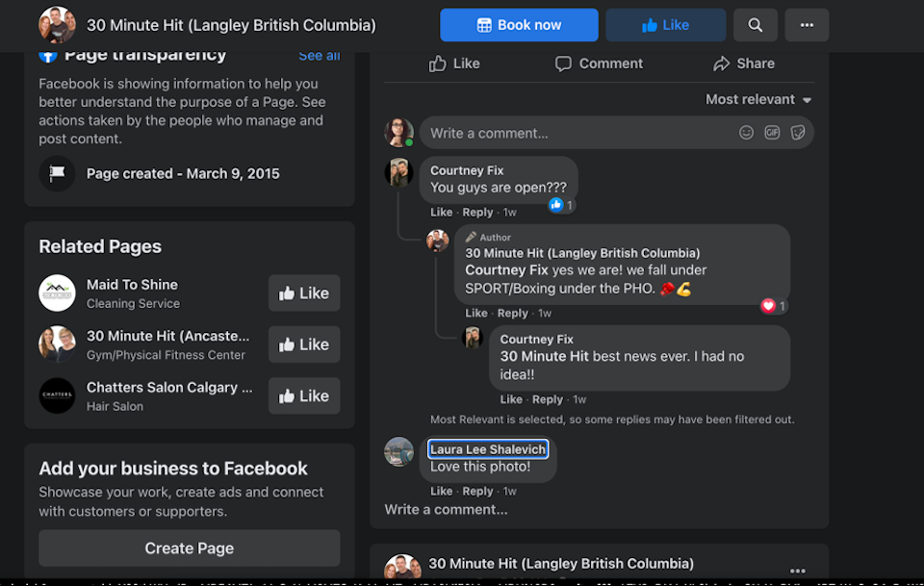Open the 30 Minute Hit header profile picture
This screenshot has width=924, height=586.
(57, 25)
